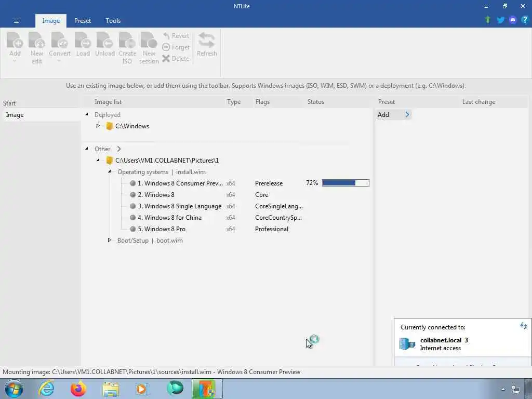This screenshot has height=399, width=532.
Task: Show hidden icons in system tray
Action: click(x=503, y=389)
